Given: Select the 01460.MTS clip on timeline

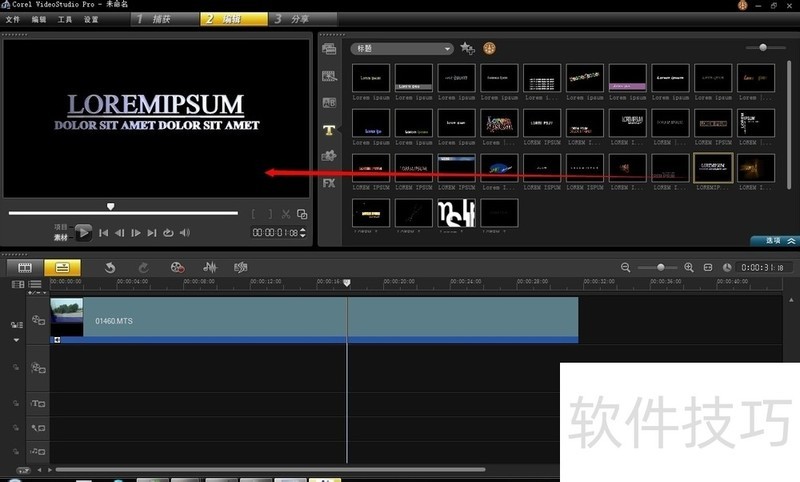Looking at the screenshot, I should [314, 320].
